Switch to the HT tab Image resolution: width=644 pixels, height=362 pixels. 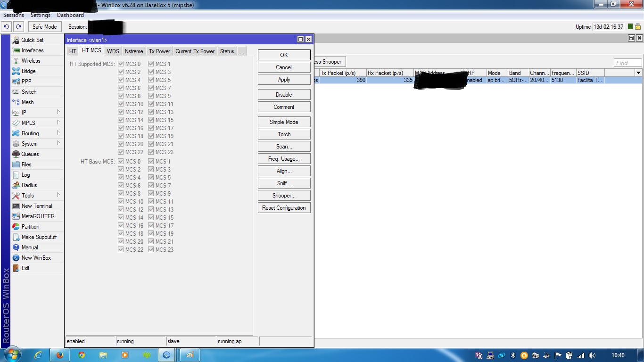pyautogui.click(x=73, y=51)
